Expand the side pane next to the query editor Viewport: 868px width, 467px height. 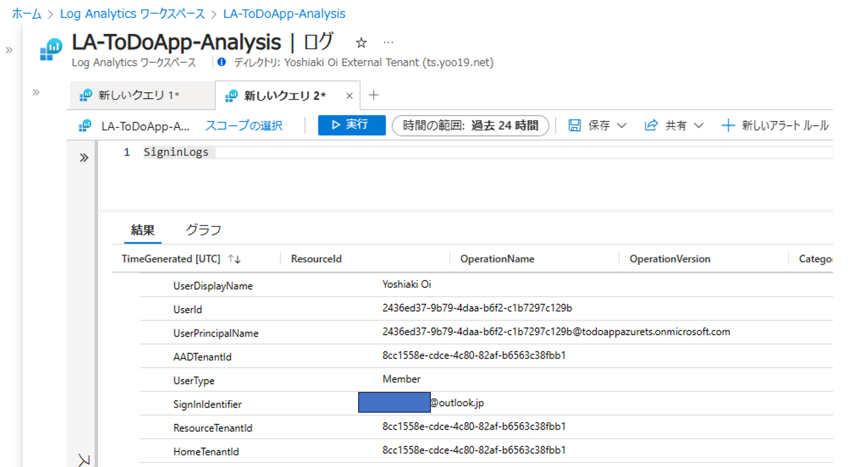pos(84,158)
